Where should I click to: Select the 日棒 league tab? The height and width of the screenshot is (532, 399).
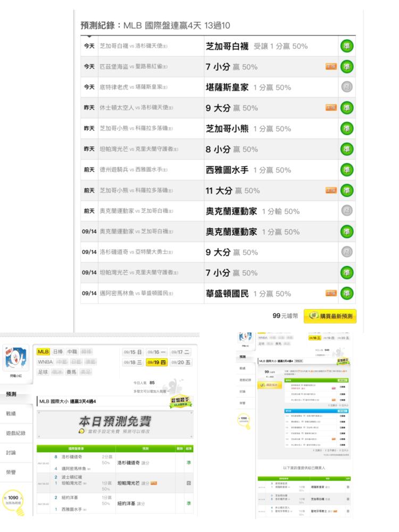pyautogui.click(x=58, y=352)
